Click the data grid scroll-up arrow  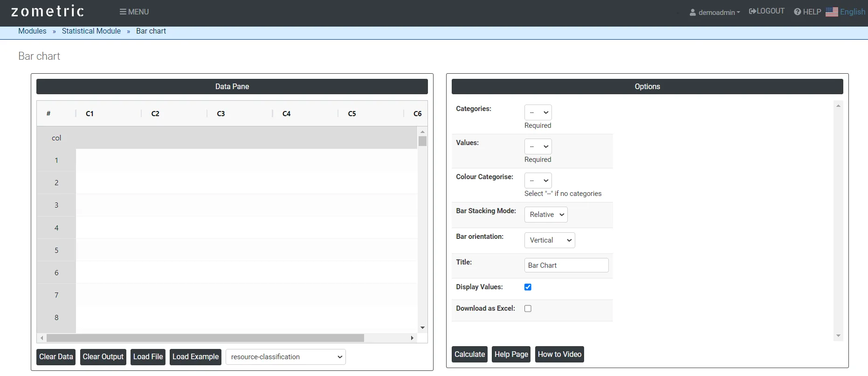click(422, 132)
